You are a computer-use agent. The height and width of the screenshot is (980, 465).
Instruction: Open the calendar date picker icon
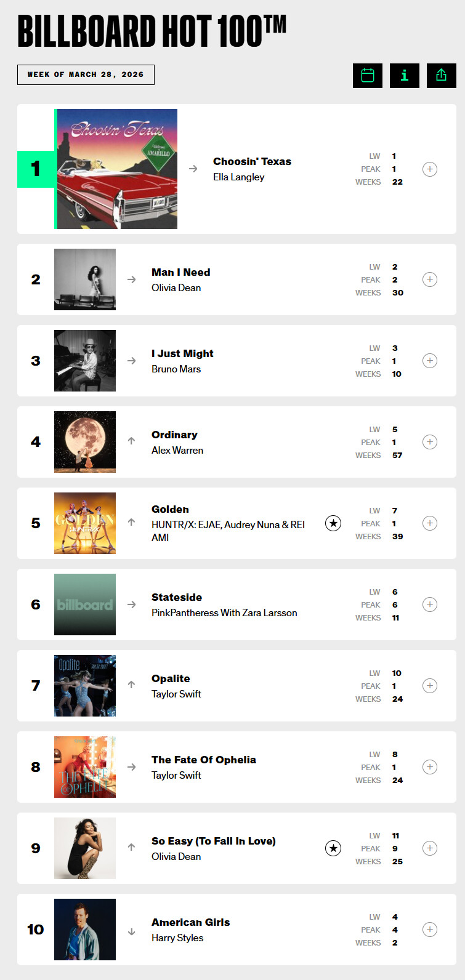pyautogui.click(x=368, y=75)
